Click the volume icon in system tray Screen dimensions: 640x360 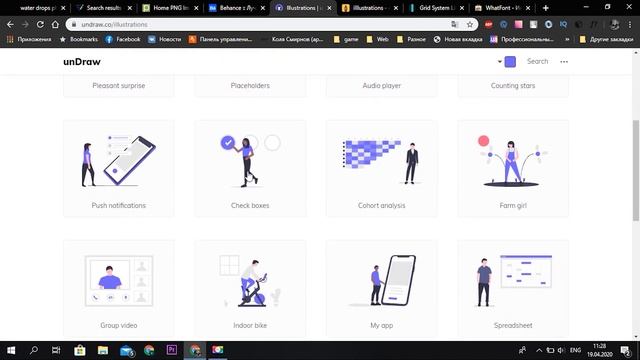tap(561, 350)
